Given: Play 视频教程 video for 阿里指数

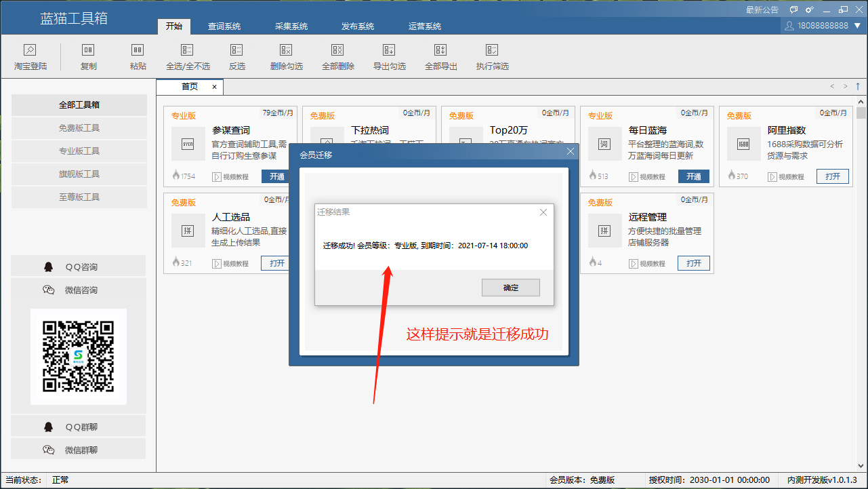Looking at the screenshot, I should pyautogui.click(x=786, y=176).
